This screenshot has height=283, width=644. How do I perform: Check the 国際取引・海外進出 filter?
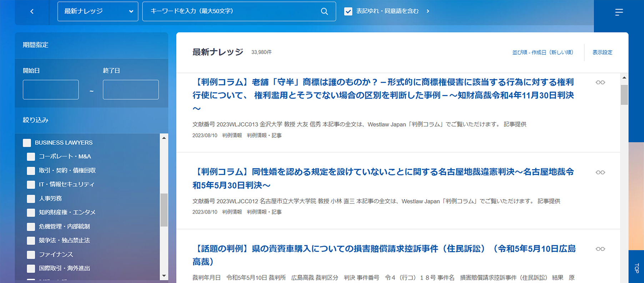click(x=31, y=268)
